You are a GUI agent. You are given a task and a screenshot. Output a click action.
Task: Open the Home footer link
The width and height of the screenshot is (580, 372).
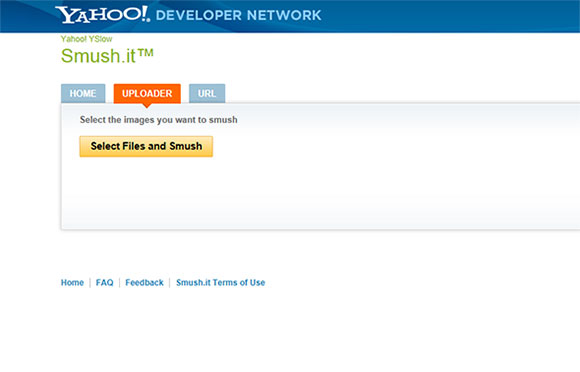[72, 283]
